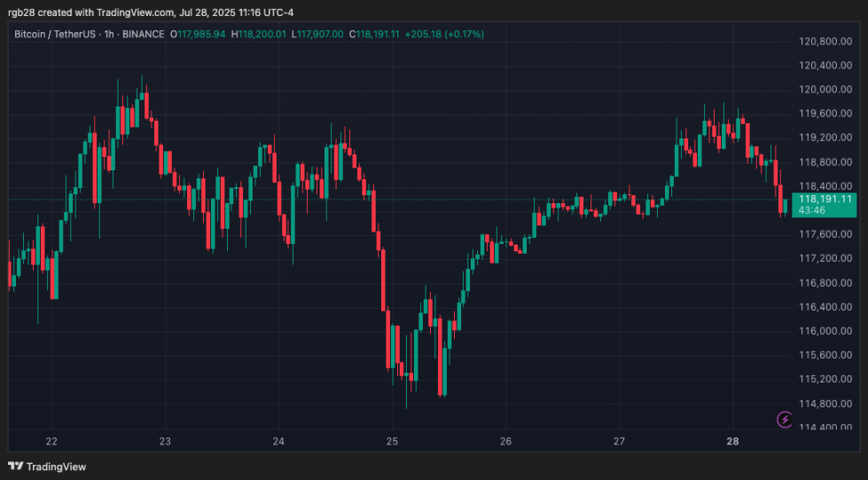
Task: Click the 118,800.00 price axis label
Action: coord(820,162)
